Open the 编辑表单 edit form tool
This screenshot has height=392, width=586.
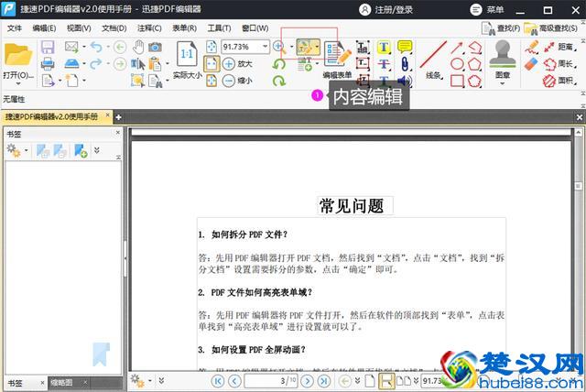pos(338,60)
